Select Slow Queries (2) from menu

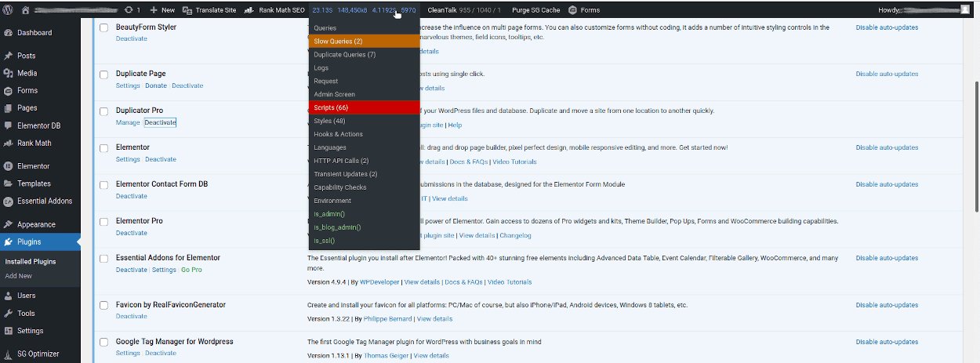(x=338, y=41)
